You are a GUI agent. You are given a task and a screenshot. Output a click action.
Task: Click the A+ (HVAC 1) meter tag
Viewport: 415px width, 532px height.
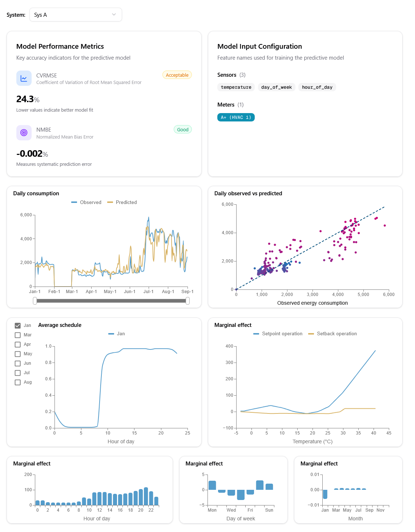tap(236, 117)
